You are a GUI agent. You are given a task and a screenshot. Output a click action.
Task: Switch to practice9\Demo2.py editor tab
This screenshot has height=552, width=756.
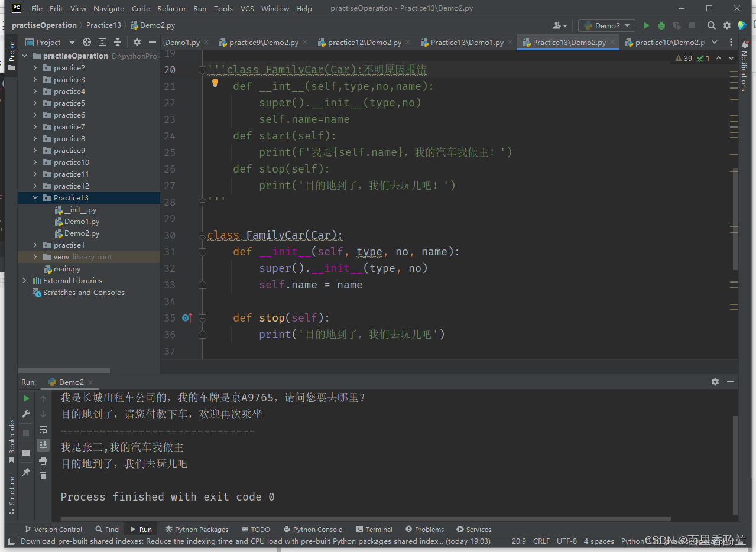click(x=262, y=42)
